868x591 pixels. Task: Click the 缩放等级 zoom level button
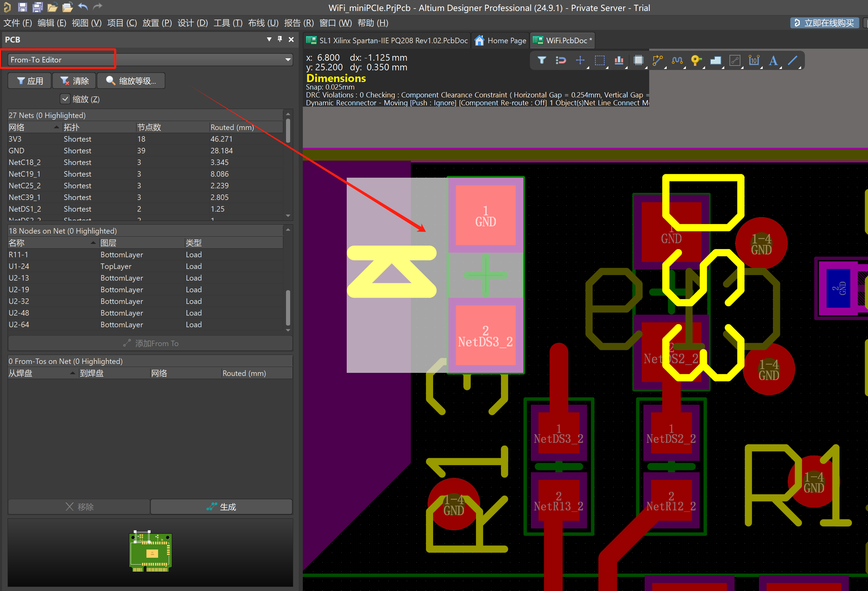(x=131, y=81)
